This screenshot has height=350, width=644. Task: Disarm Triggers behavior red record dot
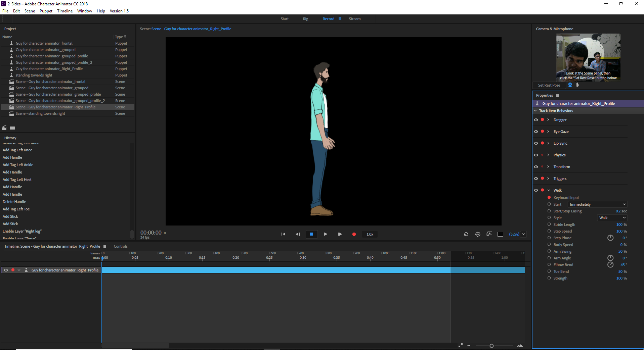click(x=542, y=178)
